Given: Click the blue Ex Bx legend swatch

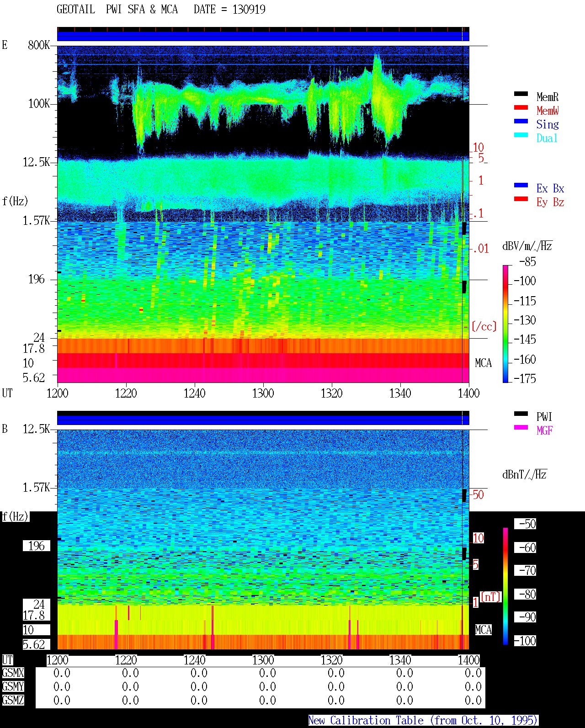Looking at the screenshot, I should coord(521,185).
